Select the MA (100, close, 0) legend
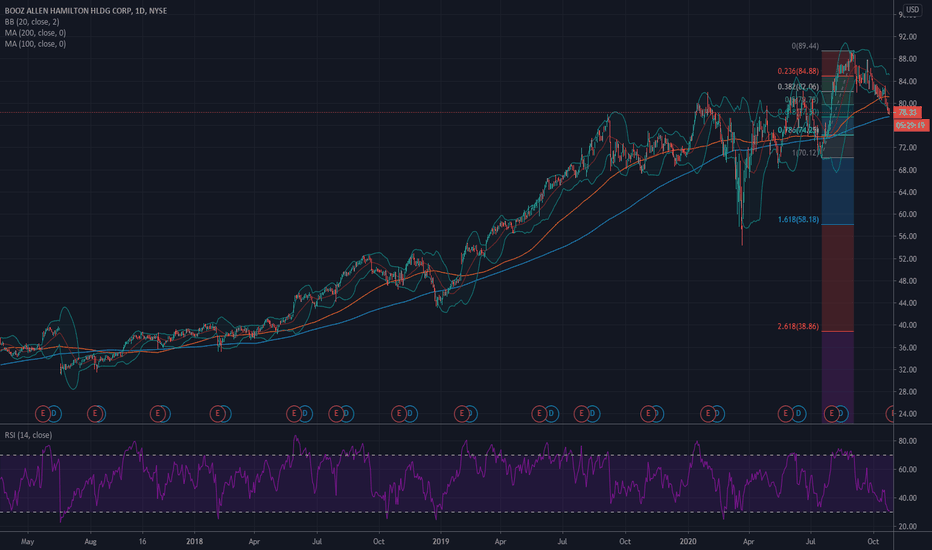 point(35,44)
